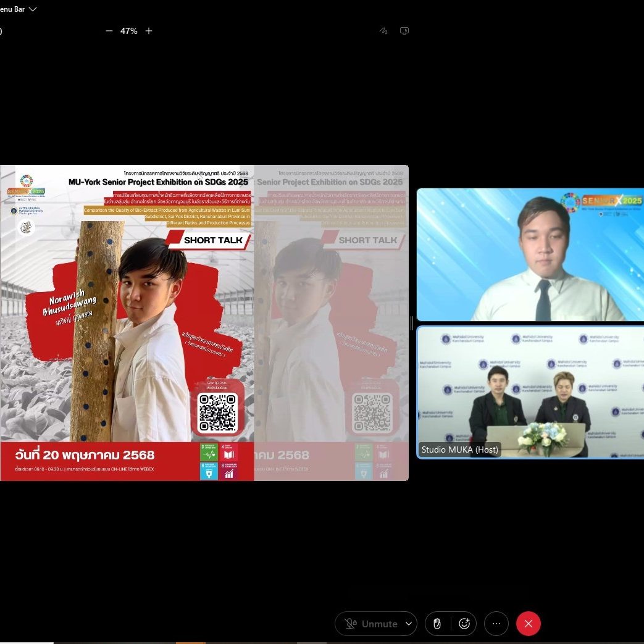The height and width of the screenshot is (644, 644).
Task: Toggle the Raise hand button
Action: pyautogui.click(x=437, y=624)
